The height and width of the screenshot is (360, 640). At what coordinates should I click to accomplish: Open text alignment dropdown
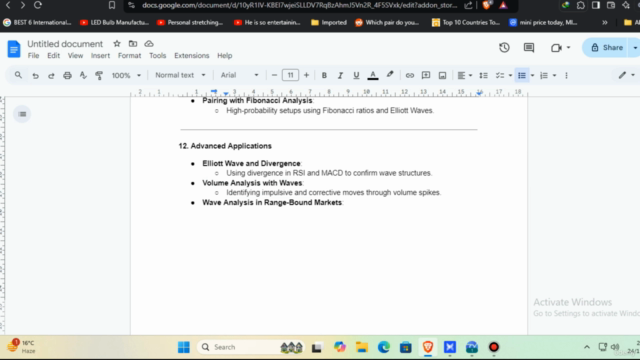pos(464,76)
